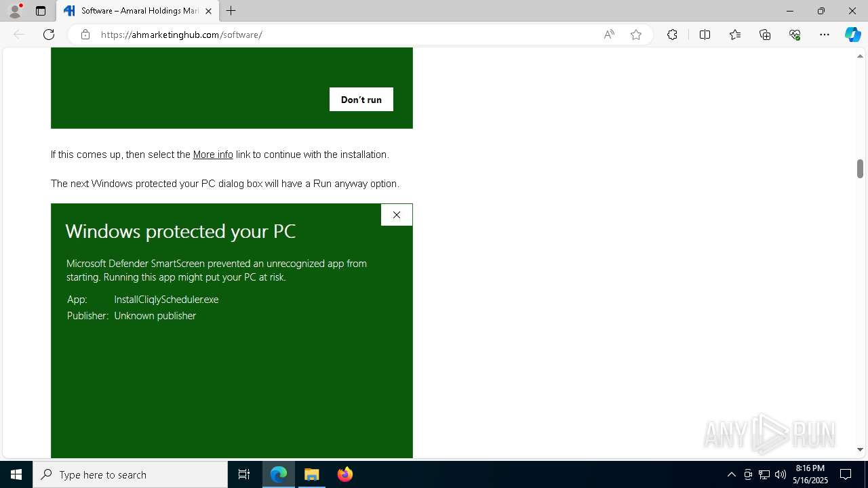The width and height of the screenshot is (868, 488).
Task: Open the clock showing 8:16 PM
Action: [810, 474]
